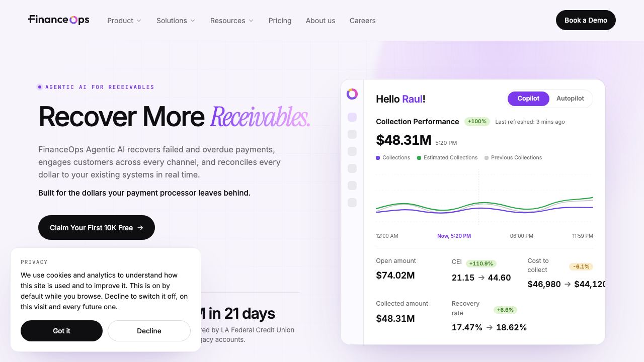Viewport: 644px width, 362px height.
Task: Click the Collected amount label
Action: pyautogui.click(x=402, y=304)
